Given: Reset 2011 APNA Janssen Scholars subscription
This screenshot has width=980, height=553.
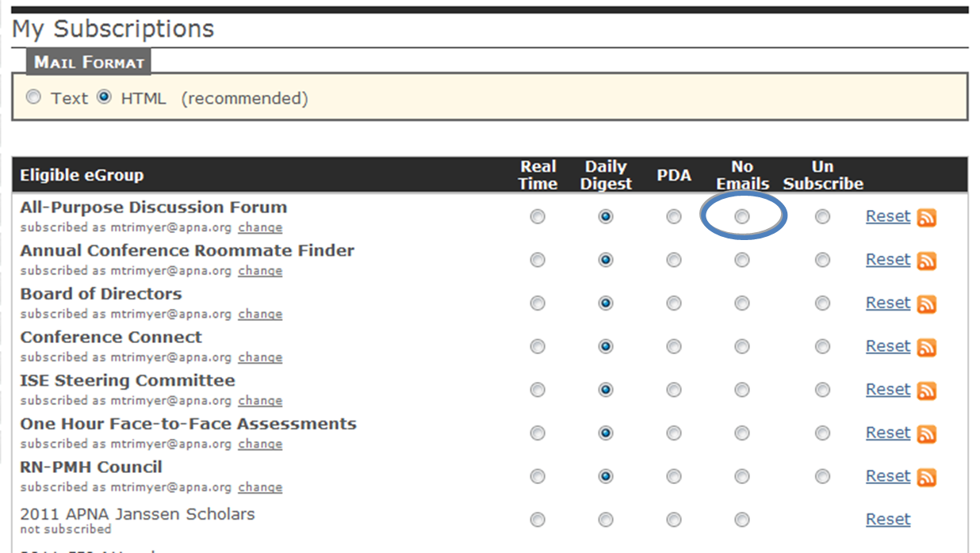Looking at the screenshot, I should 887,520.
